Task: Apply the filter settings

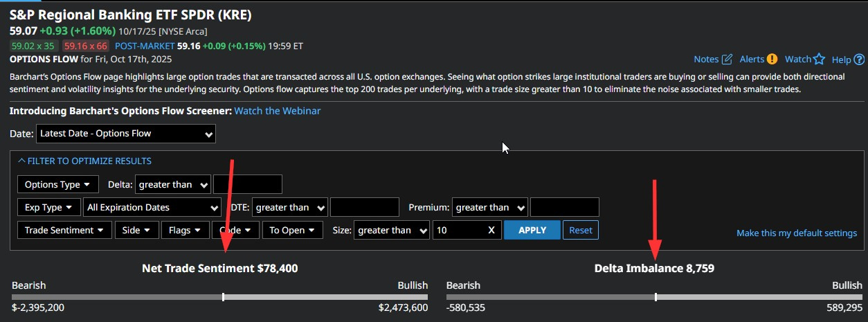Action: [532, 230]
